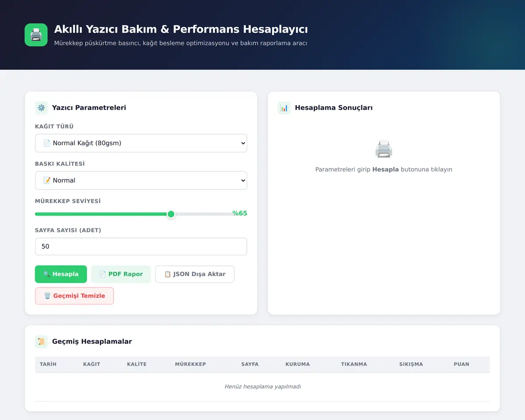The height and width of the screenshot is (420, 525).
Task: Generate the PDF Rapor
Action: click(x=121, y=274)
